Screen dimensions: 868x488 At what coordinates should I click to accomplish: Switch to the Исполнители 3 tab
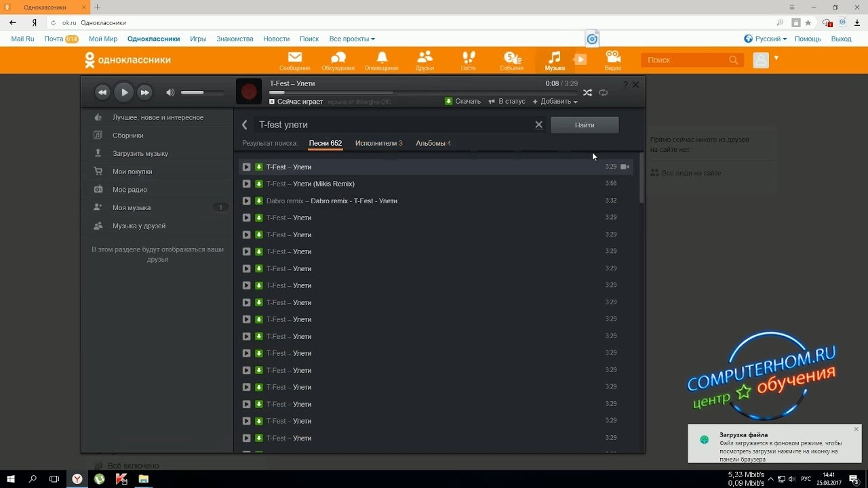(x=379, y=143)
